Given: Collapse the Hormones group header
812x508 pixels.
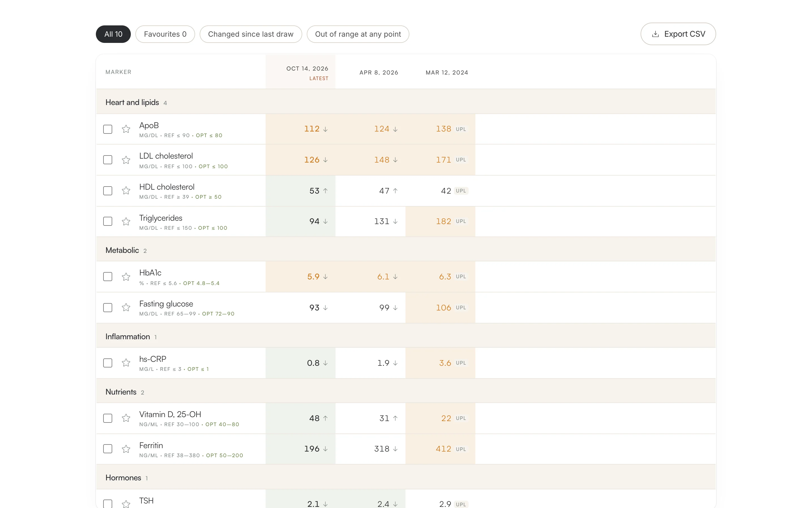Looking at the screenshot, I should (x=406, y=477).
